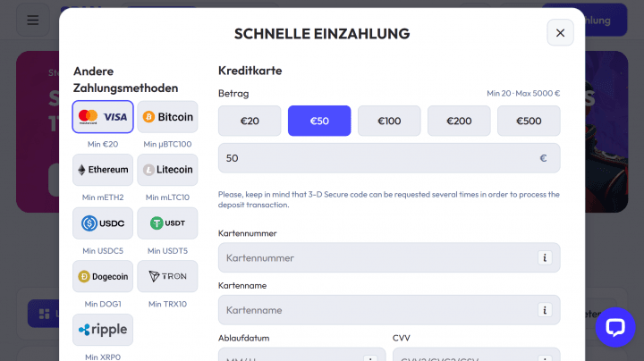The image size is (644, 361).
Task: Select Ethereum payment option
Action: click(x=103, y=170)
